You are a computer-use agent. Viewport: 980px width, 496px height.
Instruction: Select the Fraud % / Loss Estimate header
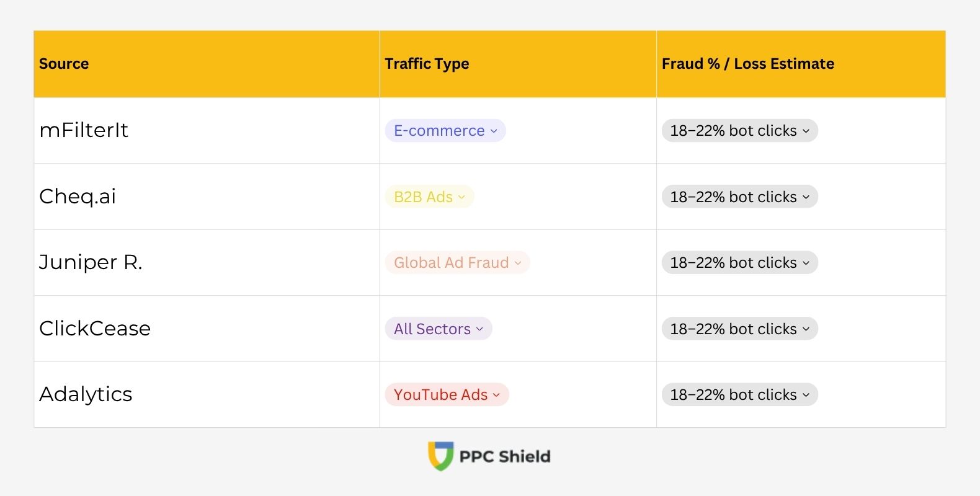pyautogui.click(x=747, y=64)
